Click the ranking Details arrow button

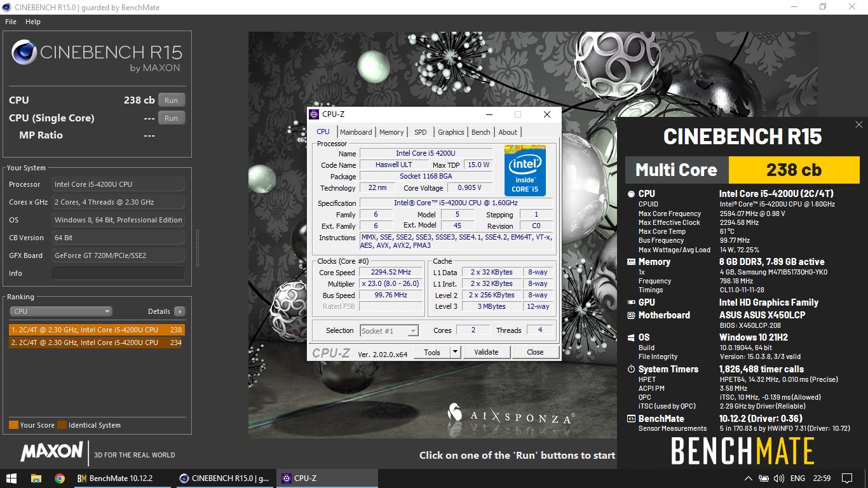[x=180, y=311]
